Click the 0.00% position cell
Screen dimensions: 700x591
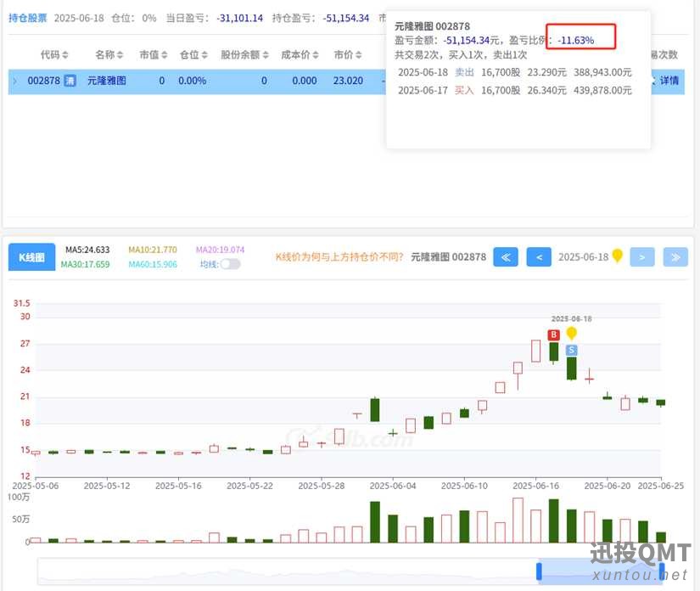(193, 81)
